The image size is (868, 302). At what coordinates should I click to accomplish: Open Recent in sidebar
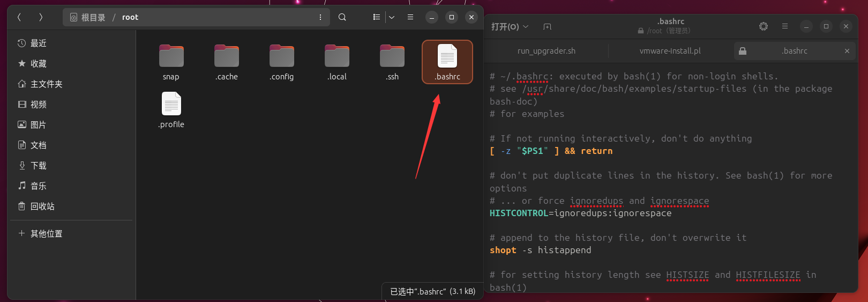click(x=71, y=43)
